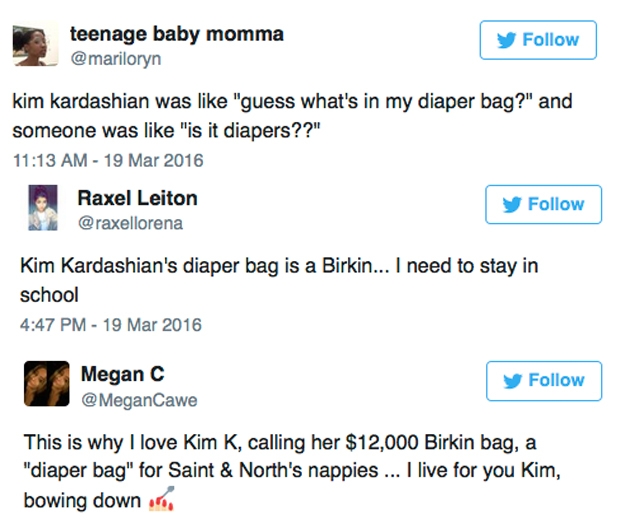The width and height of the screenshot is (620, 520).
Task: Click the Twitter bird icon beside @MeganCawe
Action: 513,380
